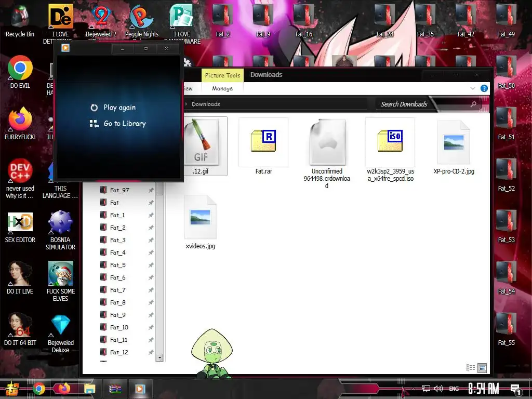The width and height of the screenshot is (532, 399).
Task: Launch the Bejeweled Deluxe diamond icon
Action: click(x=60, y=333)
